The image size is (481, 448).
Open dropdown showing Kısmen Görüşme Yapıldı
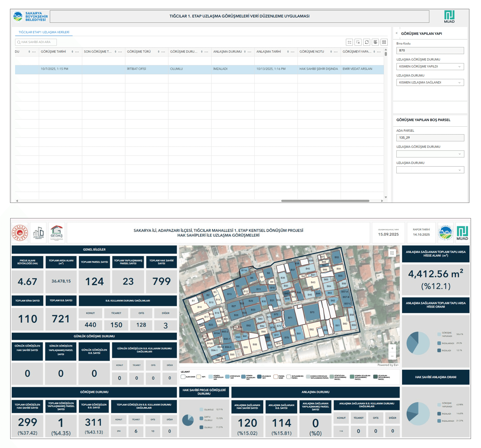(x=430, y=67)
